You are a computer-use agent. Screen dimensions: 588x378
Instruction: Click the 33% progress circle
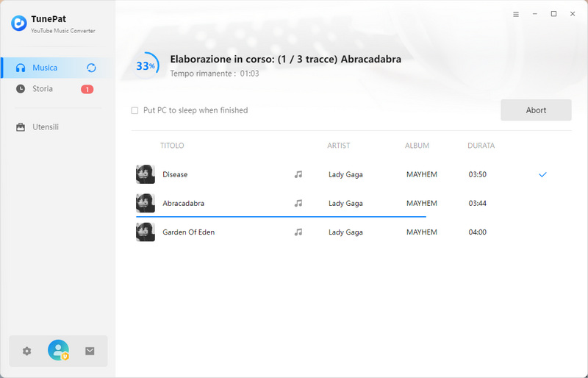click(x=146, y=65)
